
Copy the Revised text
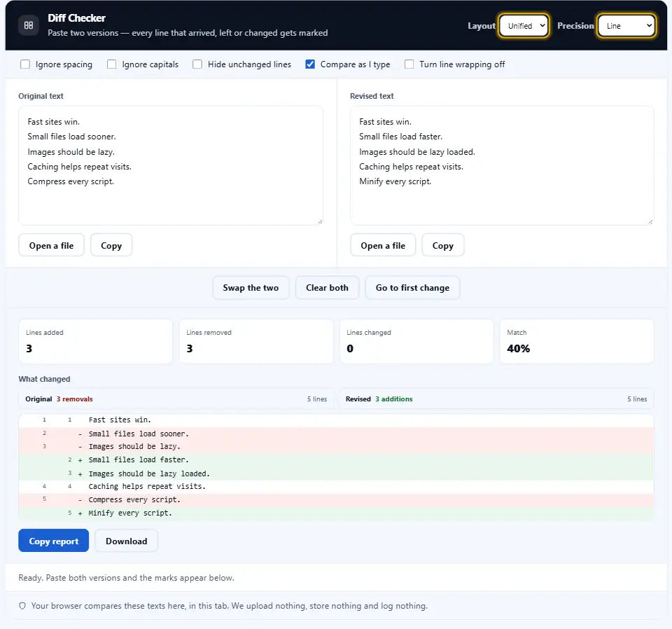[x=442, y=245]
